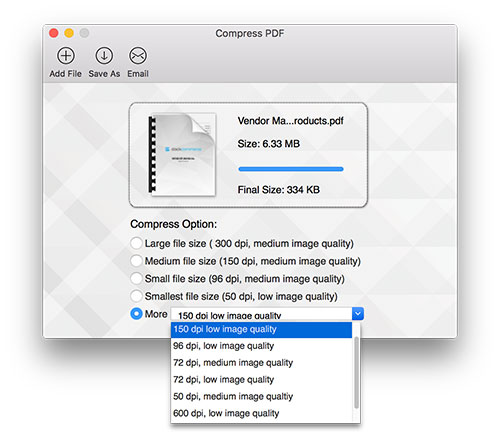Image resolution: width=500 pixels, height=434 pixels.
Task: Click the dropdown list scrollbar
Action: (356, 372)
